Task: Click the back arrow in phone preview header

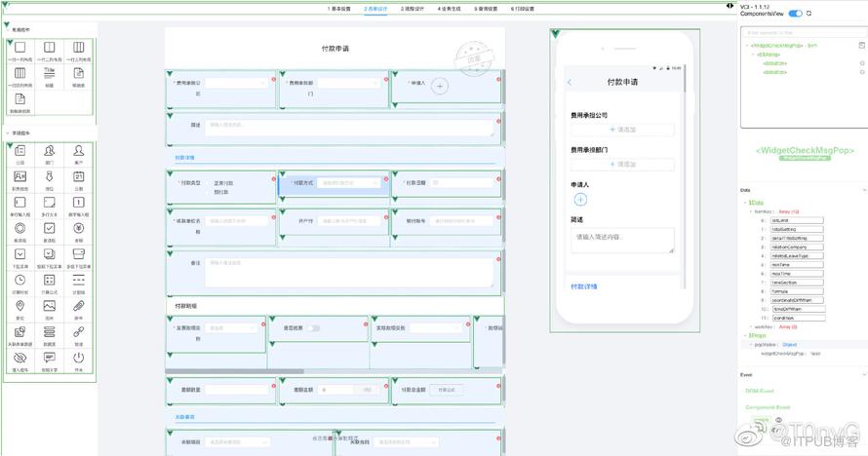Action: 570,82
